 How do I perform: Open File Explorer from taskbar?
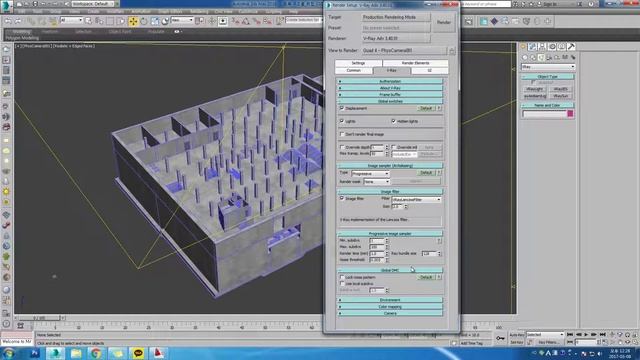(76, 353)
